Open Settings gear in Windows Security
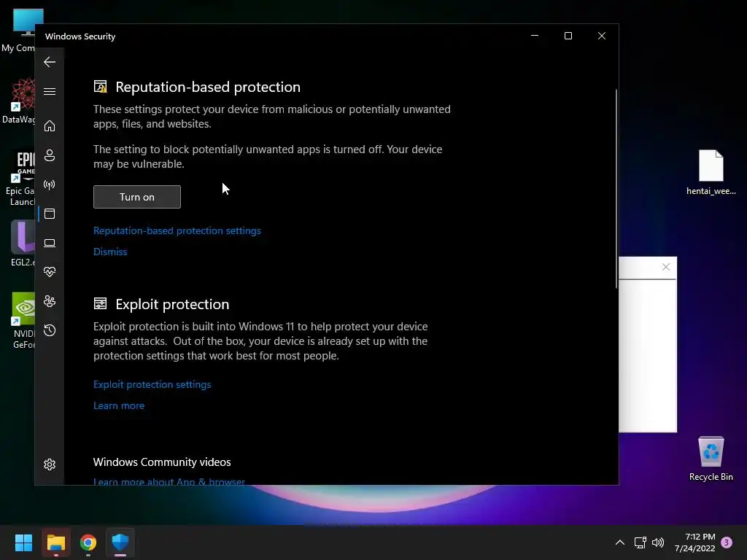Image resolution: width=747 pixels, height=560 pixels. point(50,464)
